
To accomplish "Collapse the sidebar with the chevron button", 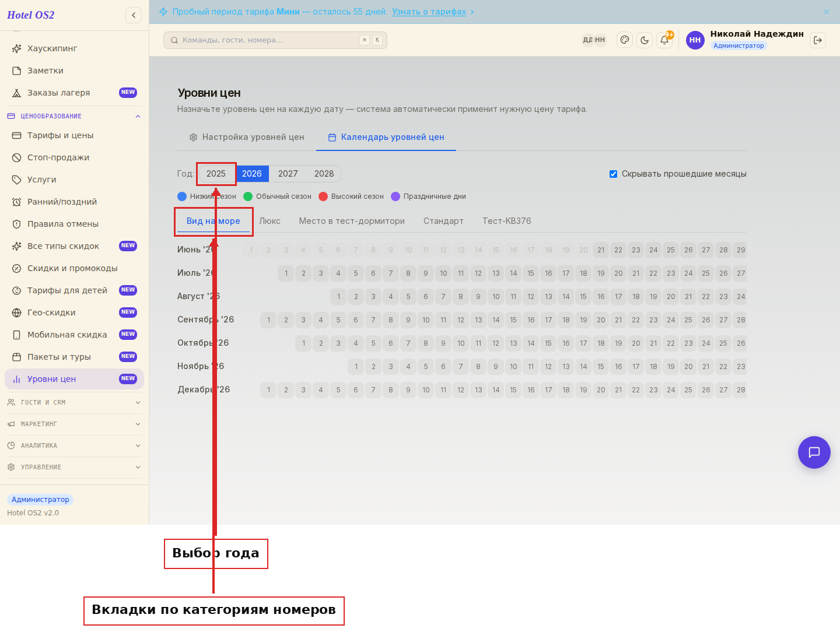I will (134, 15).
